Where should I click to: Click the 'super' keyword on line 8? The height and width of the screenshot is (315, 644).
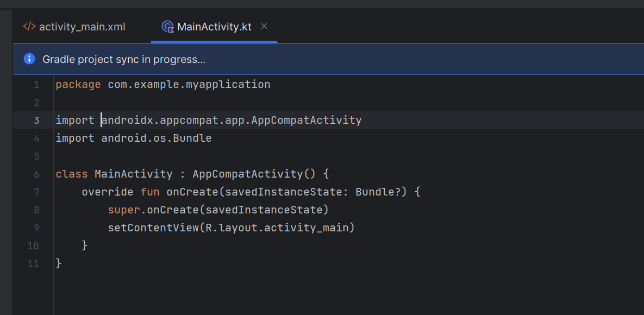123,210
